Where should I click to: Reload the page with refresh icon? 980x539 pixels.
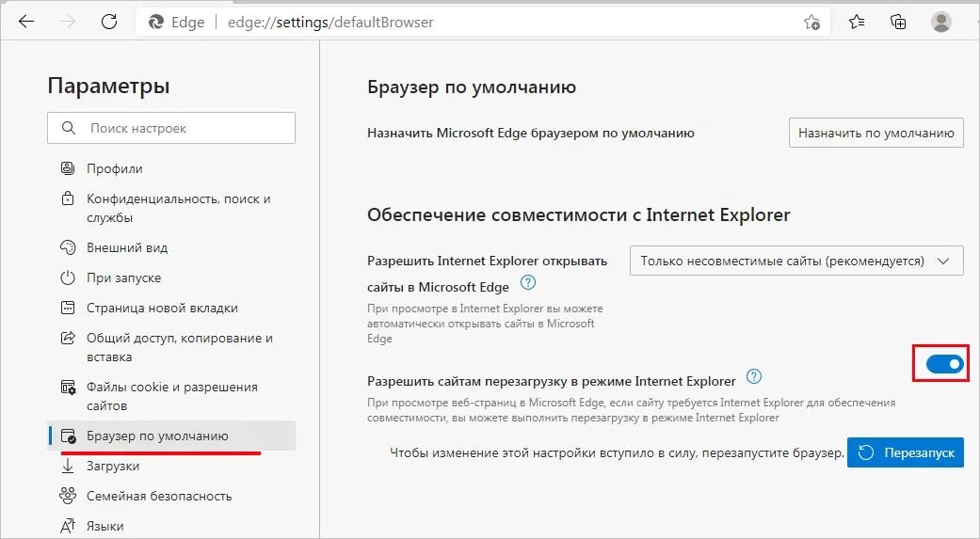point(109,22)
